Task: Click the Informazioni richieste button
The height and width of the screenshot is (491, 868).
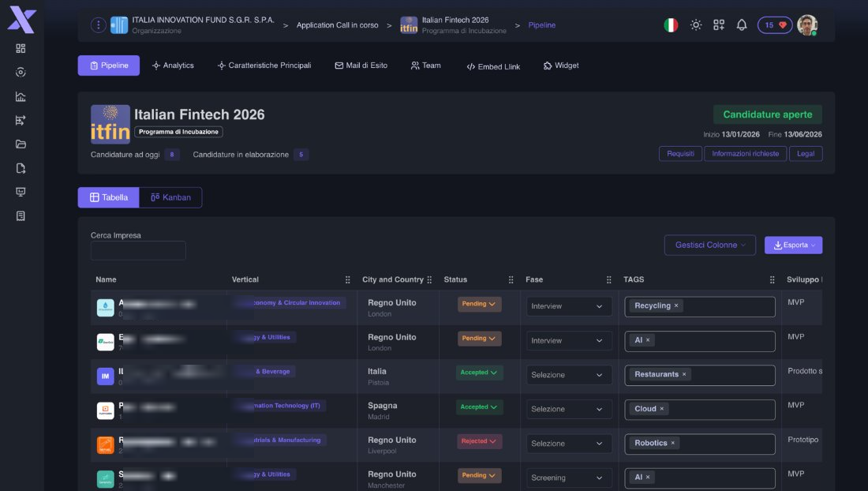Action: pos(745,153)
